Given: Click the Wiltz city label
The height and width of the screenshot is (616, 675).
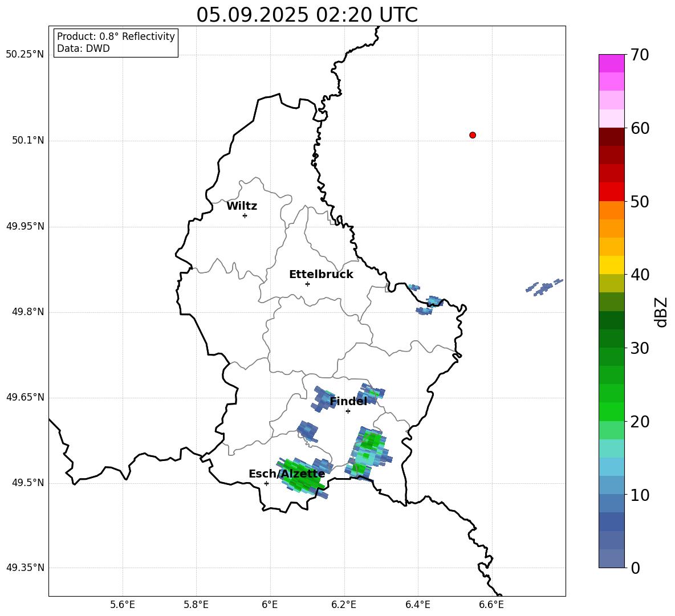Looking at the screenshot, I should (242, 206).
